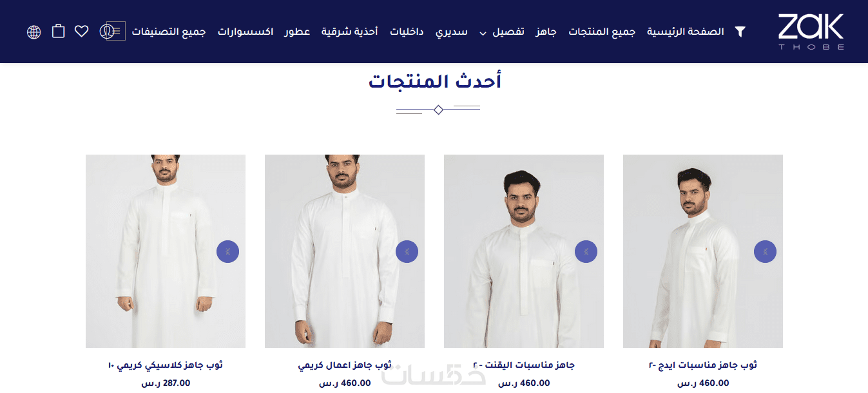The image size is (868, 393).
Task: Click quick action circle on ايدج -٢ thobe
Action: pyautogui.click(x=765, y=251)
